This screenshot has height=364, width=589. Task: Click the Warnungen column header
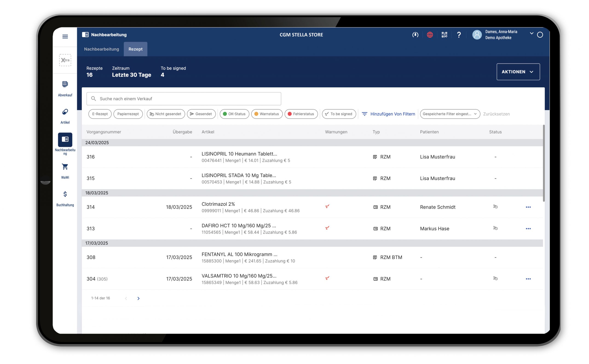[x=336, y=132]
